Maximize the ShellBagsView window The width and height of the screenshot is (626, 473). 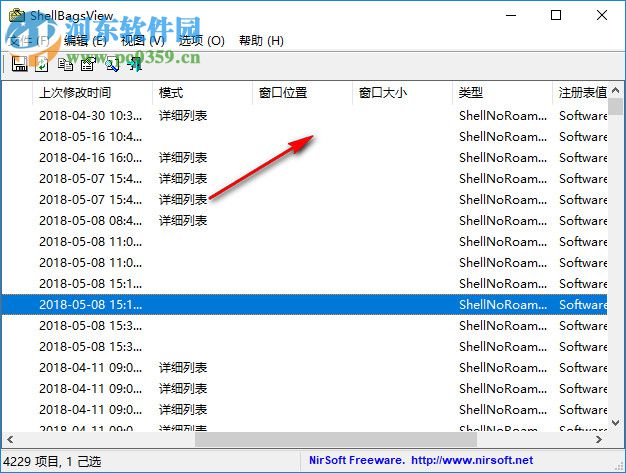tap(556, 16)
